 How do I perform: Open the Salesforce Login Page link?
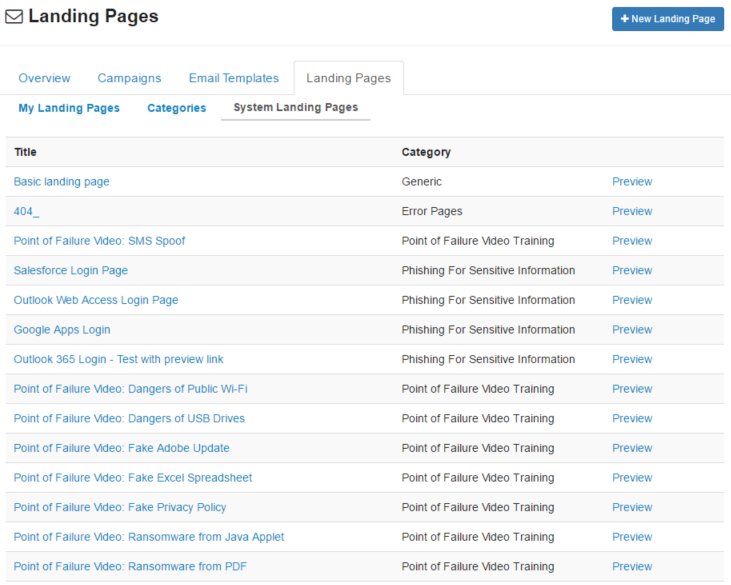pos(70,270)
